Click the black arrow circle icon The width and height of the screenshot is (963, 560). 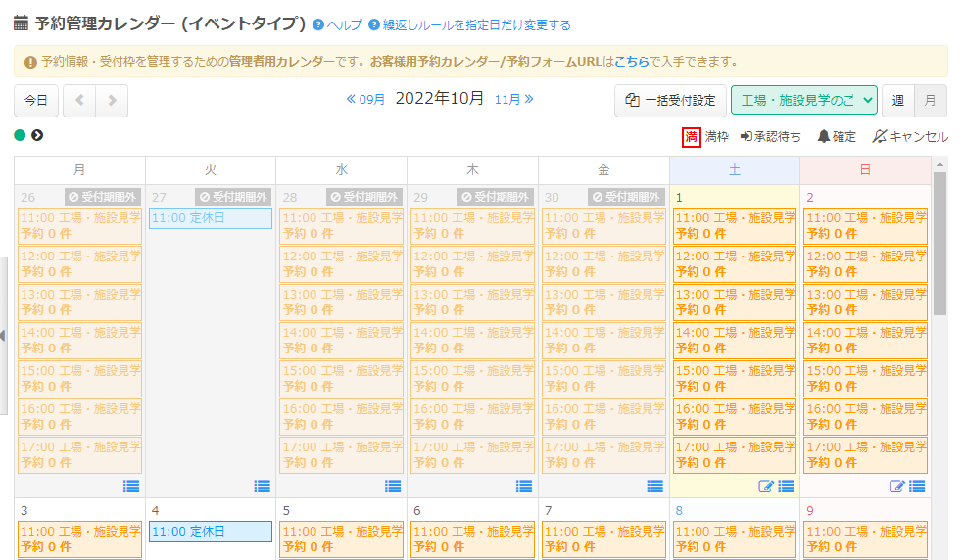(x=37, y=135)
